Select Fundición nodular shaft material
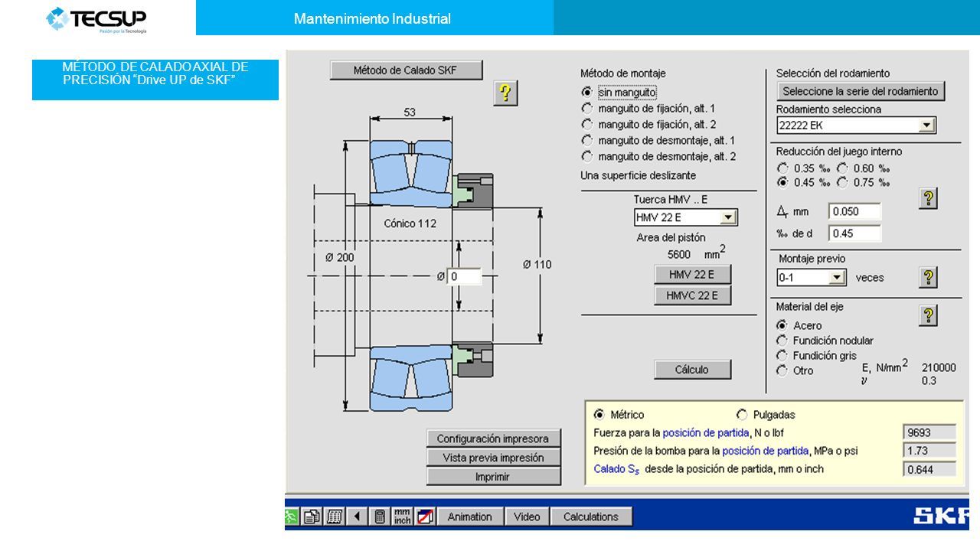 coord(782,341)
